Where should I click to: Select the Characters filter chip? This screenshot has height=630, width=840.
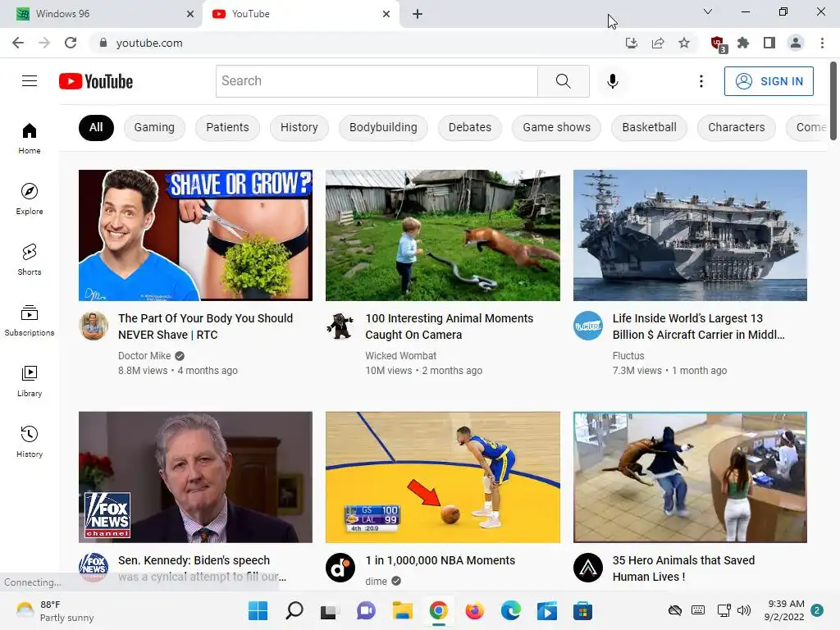click(737, 127)
